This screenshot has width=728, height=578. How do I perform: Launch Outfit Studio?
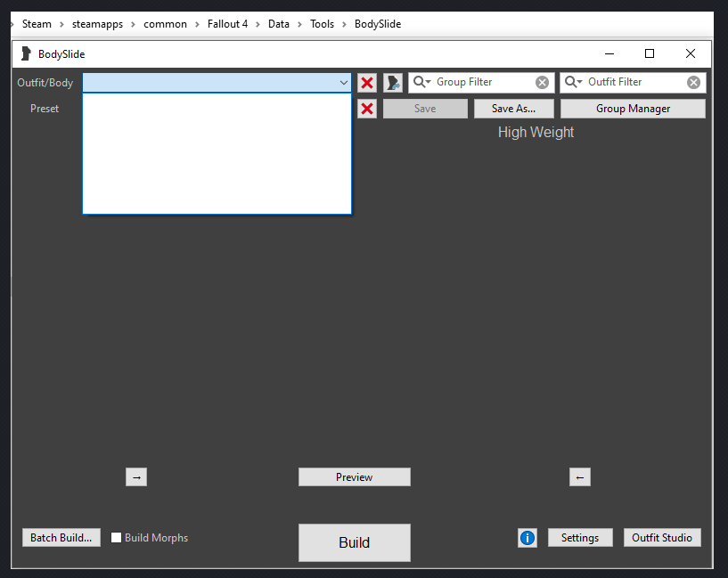[662, 538]
